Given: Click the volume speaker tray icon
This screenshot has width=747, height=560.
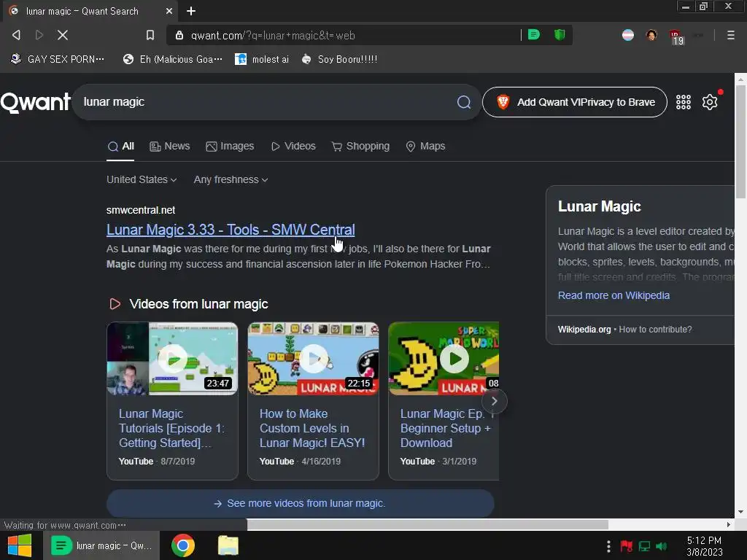Looking at the screenshot, I should click(x=661, y=546).
